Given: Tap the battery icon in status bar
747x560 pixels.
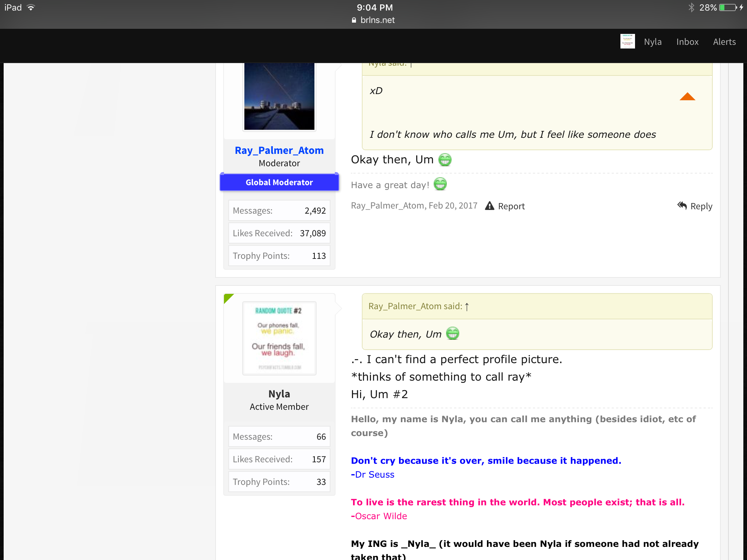Looking at the screenshot, I should coord(728,7).
